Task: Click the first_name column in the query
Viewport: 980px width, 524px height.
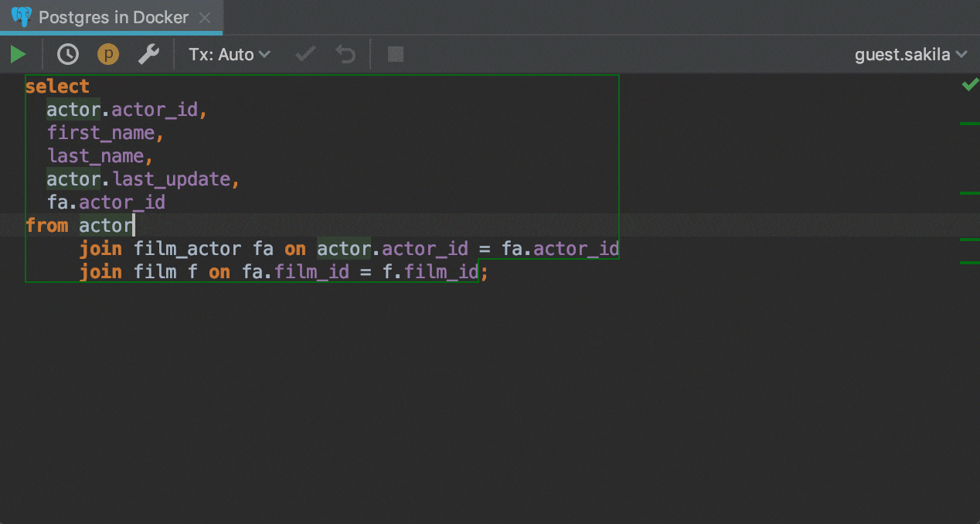Action: coord(100,133)
